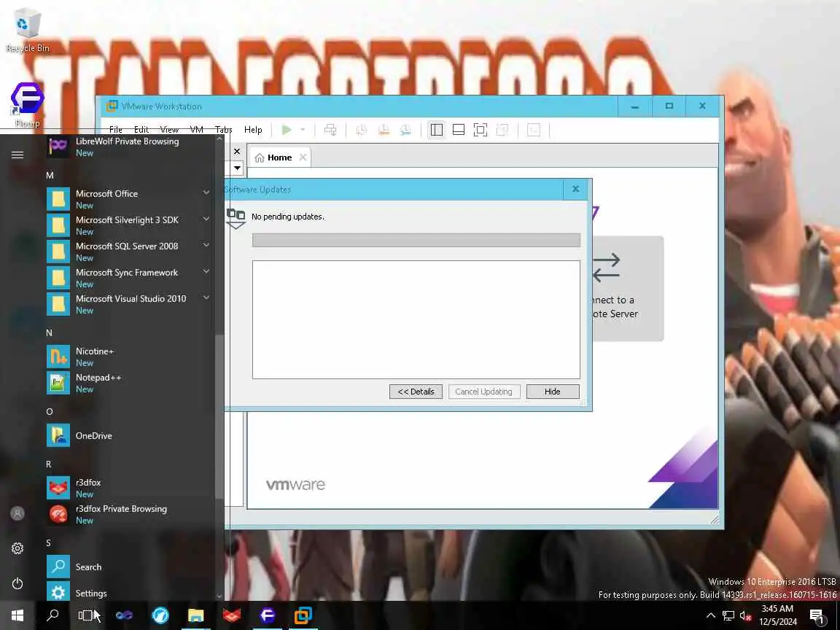Open the Microsoft Office folder
Screen dimensions: 840x630
(x=128, y=199)
